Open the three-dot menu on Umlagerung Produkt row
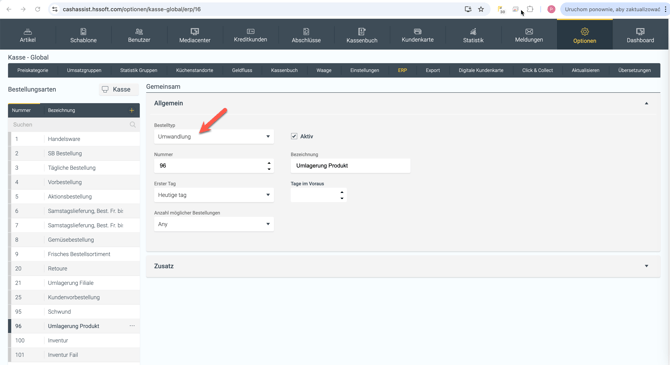This screenshot has height=365, width=670. tap(132, 326)
